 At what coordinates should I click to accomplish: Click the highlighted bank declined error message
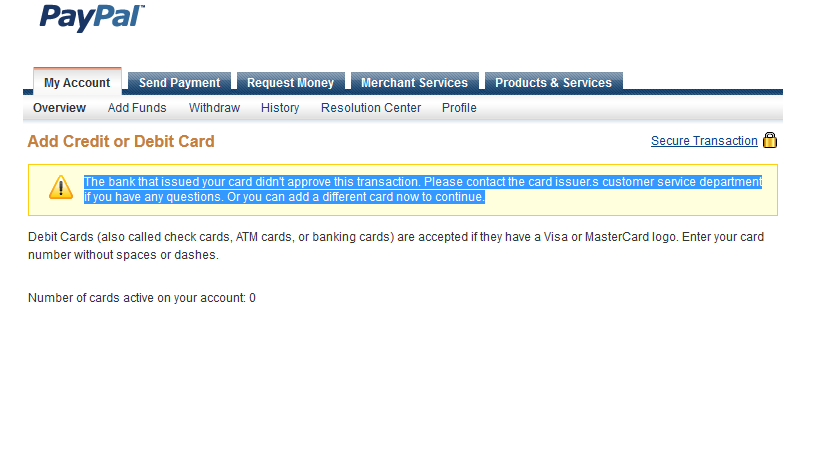coord(423,189)
